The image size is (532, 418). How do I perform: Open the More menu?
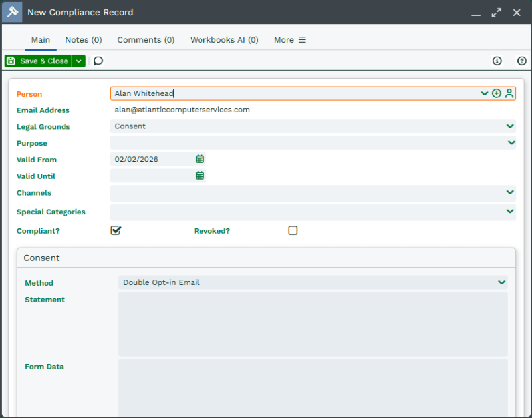pyautogui.click(x=290, y=40)
